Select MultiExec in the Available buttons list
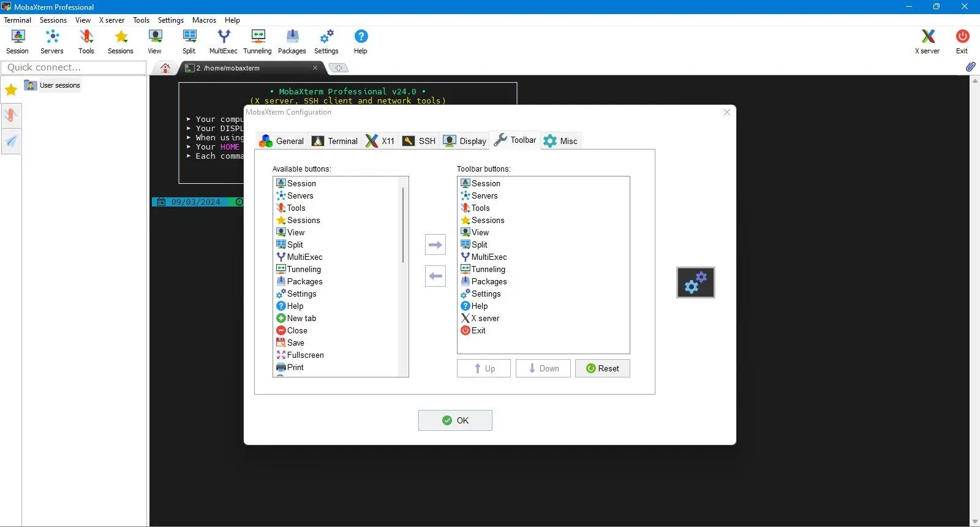 point(300,257)
